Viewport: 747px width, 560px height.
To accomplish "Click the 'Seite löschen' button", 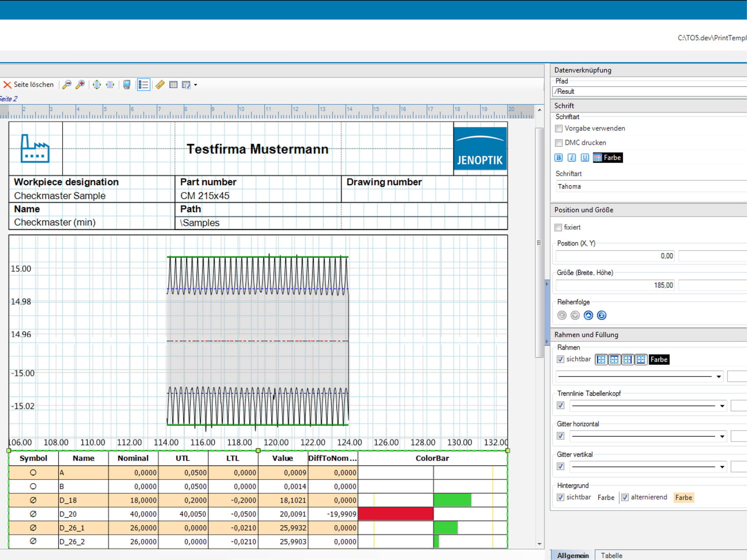I will (x=28, y=85).
